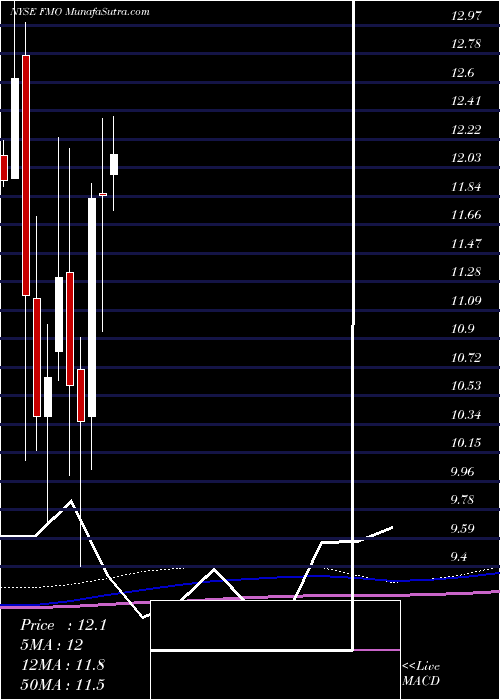
Task: Click the 9.4 price axis label
Action: 460,556
